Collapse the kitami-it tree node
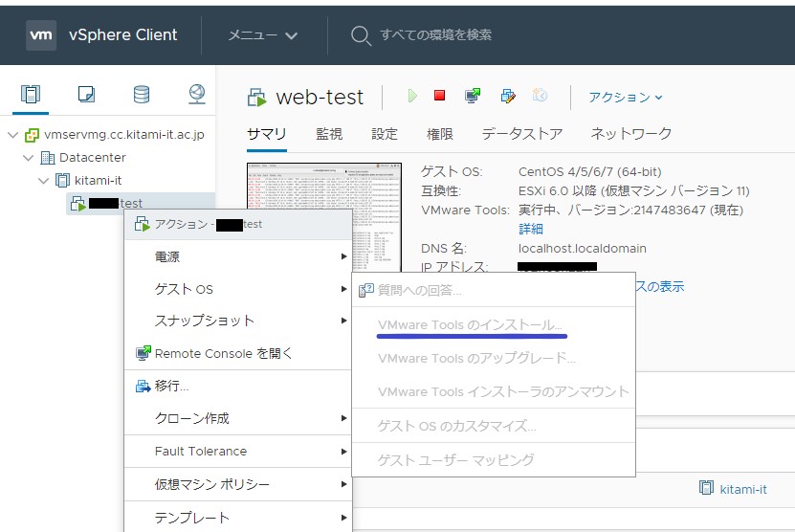This screenshot has width=795, height=532. pos(44,181)
